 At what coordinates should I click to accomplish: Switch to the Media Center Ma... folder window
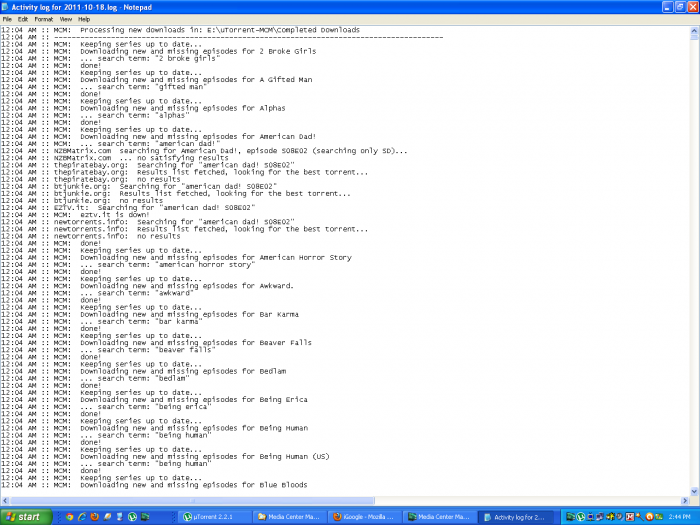point(290,517)
